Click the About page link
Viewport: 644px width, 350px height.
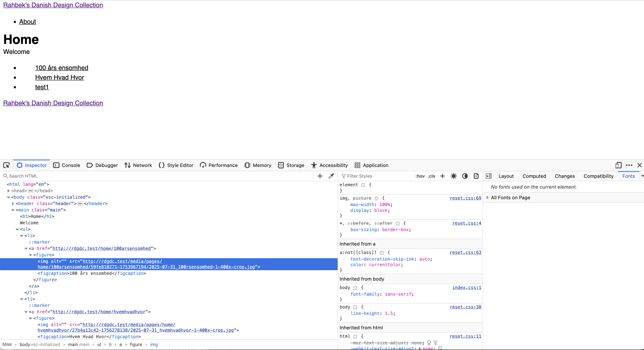click(27, 22)
